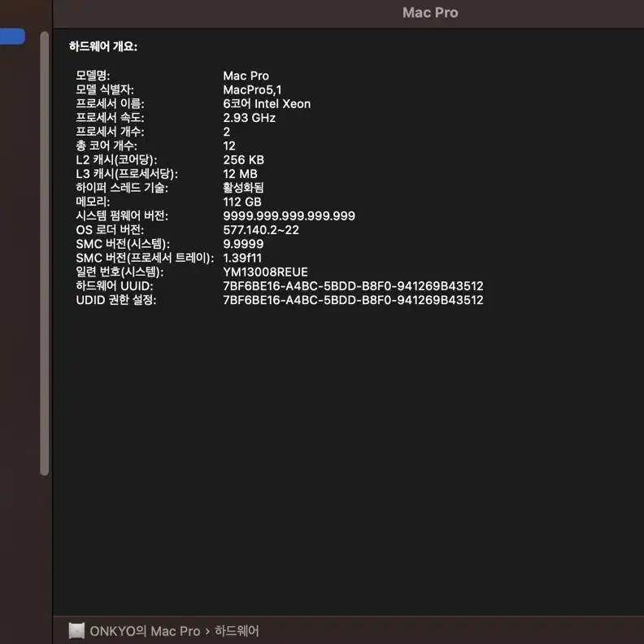Click the serial number 'YM13008REUE'

(265, 272)
